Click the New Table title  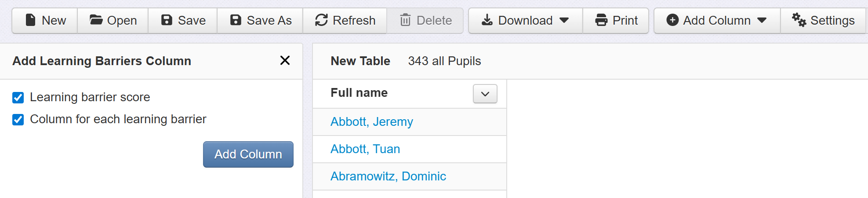coord(360,61)
